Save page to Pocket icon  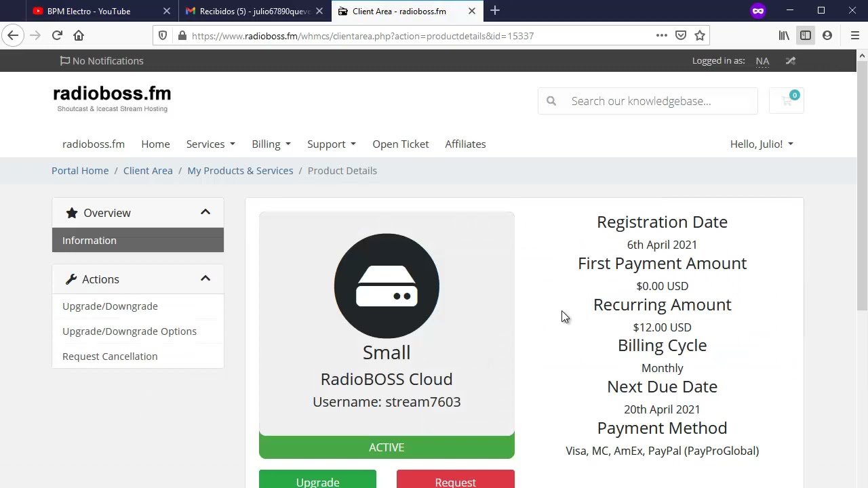(681, 35)
